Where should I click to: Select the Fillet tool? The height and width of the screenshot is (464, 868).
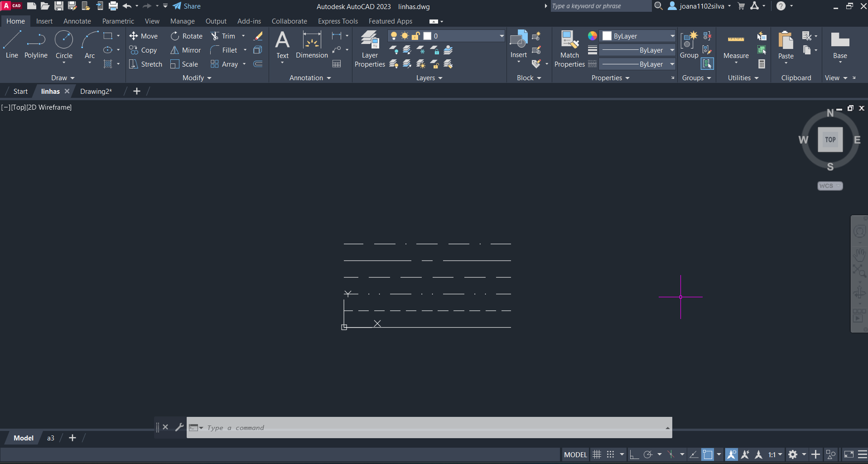[x=224, y=50]
